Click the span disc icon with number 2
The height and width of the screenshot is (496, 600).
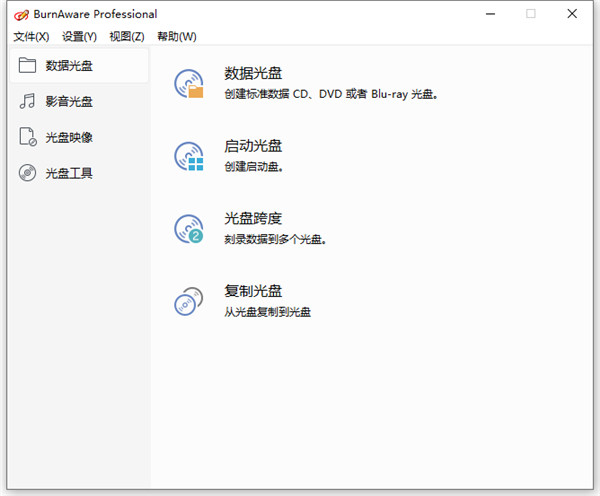pyautogui.click(x=189, y=229)
